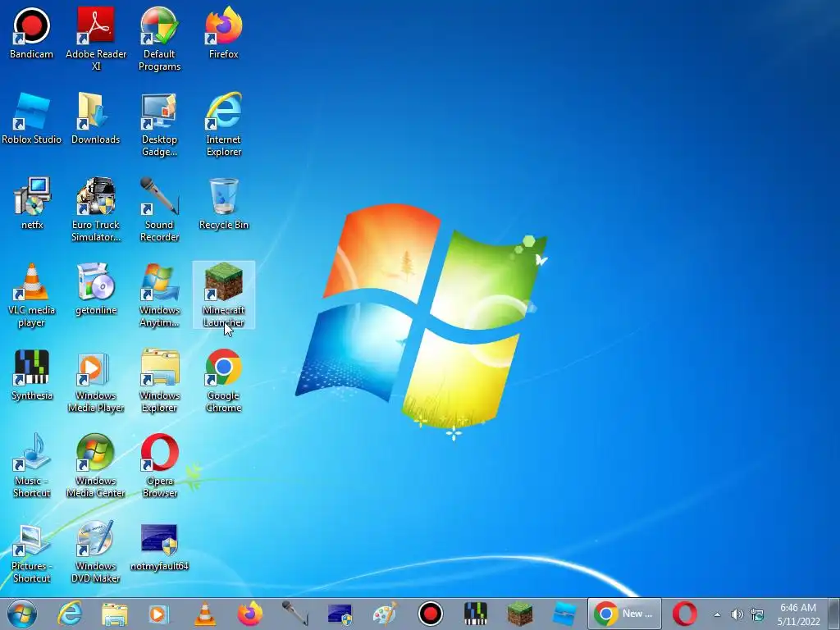Select the Desktop Gadgets shortcut

pos(159,125)
